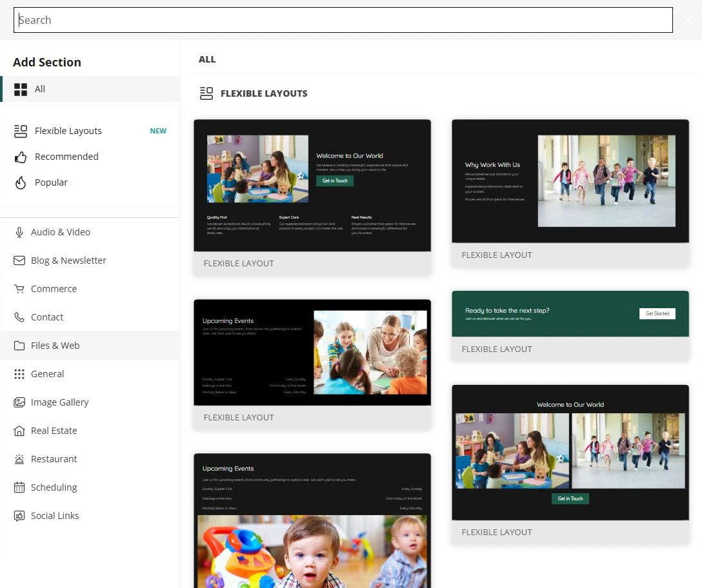Open Files & Web category label
Screen dimensions: 702x588
click(x=55, y=346)
